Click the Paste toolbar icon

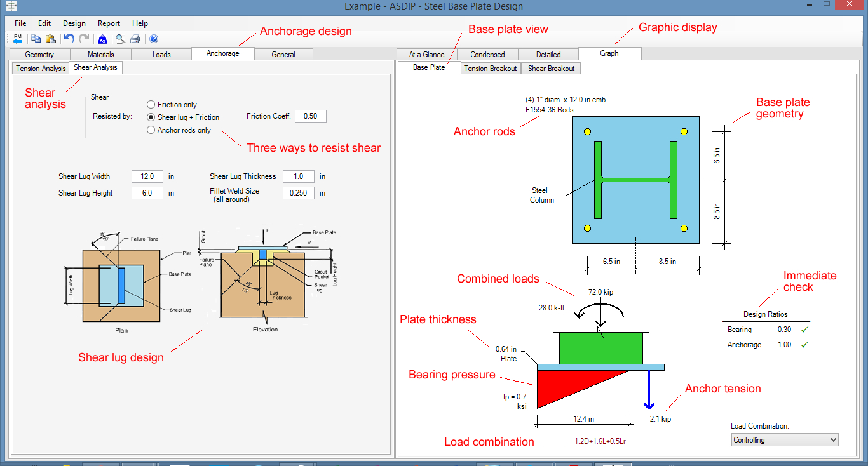[51, 39]
